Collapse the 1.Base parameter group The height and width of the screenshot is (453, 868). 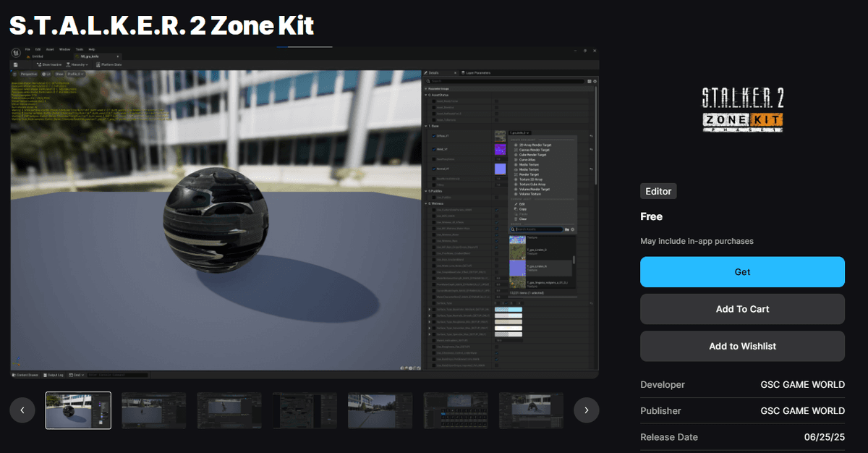coord(426,126)
